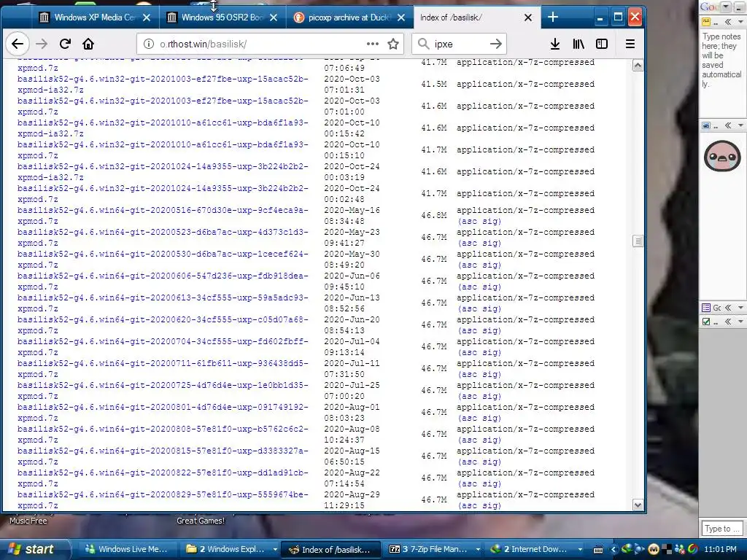Screen dimensions: 747x560
Task: Grab the vertical scrollbar thumb
Action: point(638,241)
